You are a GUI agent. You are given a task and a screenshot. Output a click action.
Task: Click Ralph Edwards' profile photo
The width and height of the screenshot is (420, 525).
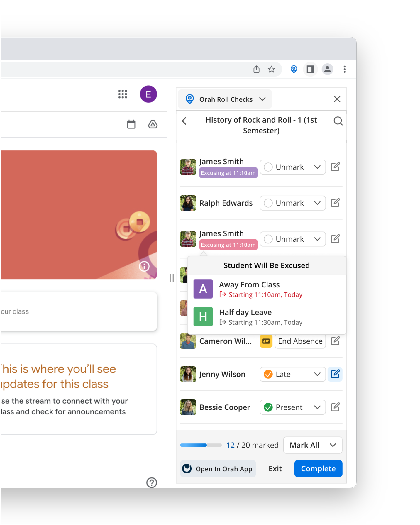(188, 203)
